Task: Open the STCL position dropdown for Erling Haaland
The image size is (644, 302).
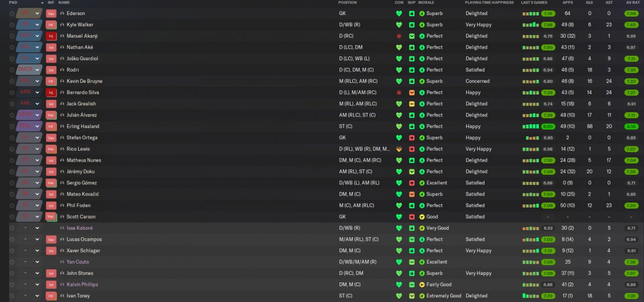Action: 29,127
